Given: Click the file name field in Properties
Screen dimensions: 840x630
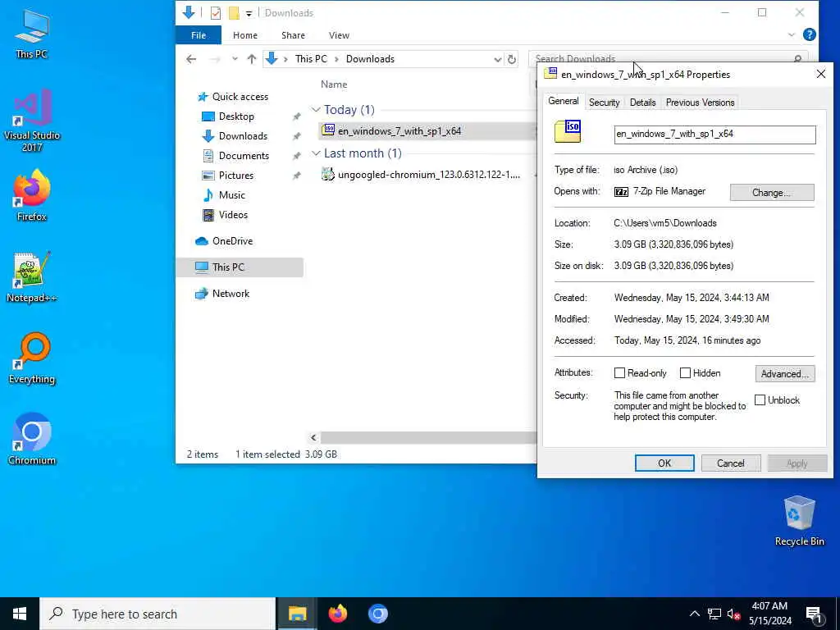Looking at the screenshot, I should point(714,135).
